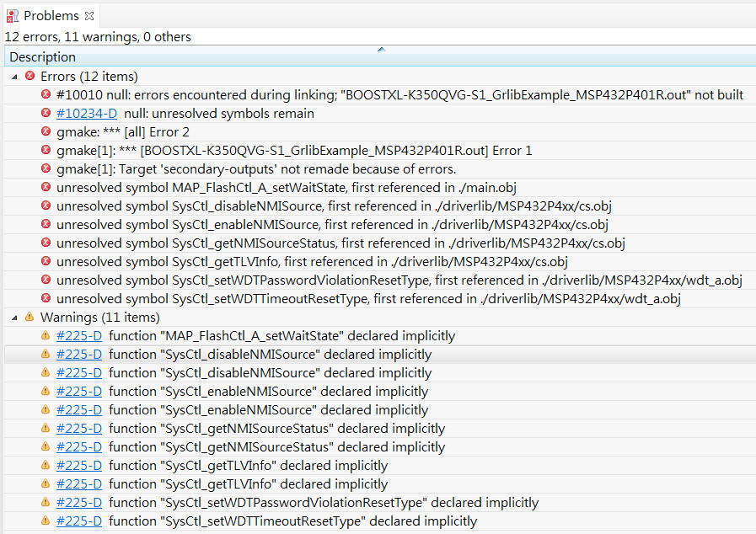Click warning icon beside MAP_FlashCtl_A_setWaitState warning
This screenshot has height=534, width=756.
[46, 336]
